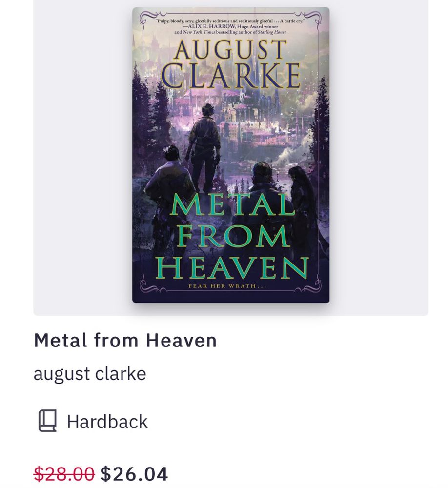View author page for august clarke
The width and height of the screenshot is (448, 488).
coord(90,374)
